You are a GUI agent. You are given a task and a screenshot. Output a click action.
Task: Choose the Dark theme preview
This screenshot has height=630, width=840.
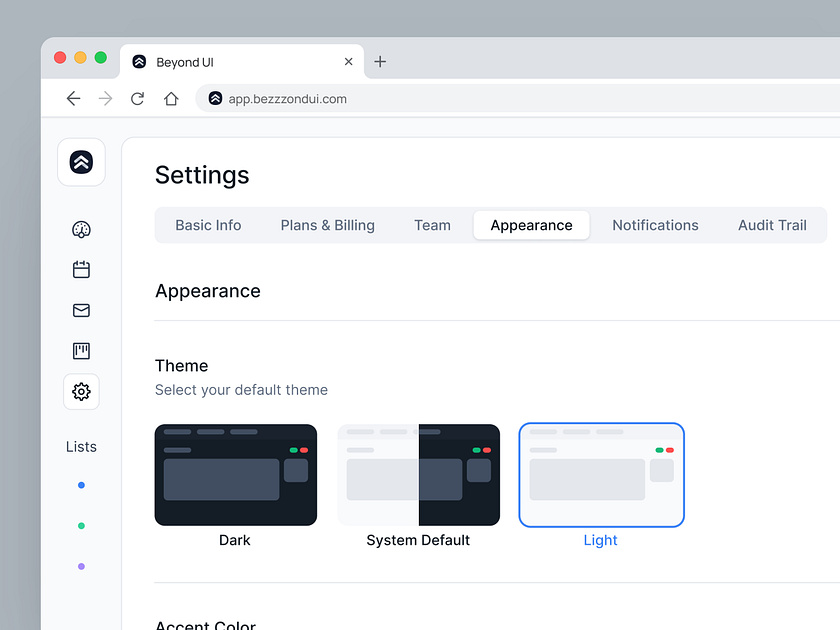(236, 475)
